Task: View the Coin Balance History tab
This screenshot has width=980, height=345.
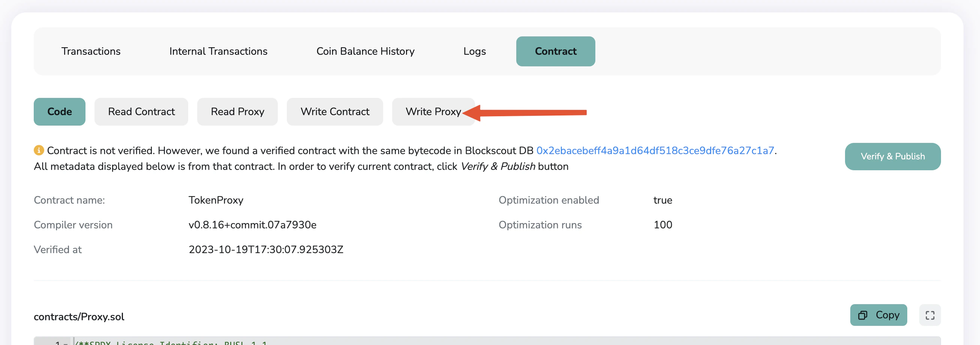Action: tap(365, 51)
